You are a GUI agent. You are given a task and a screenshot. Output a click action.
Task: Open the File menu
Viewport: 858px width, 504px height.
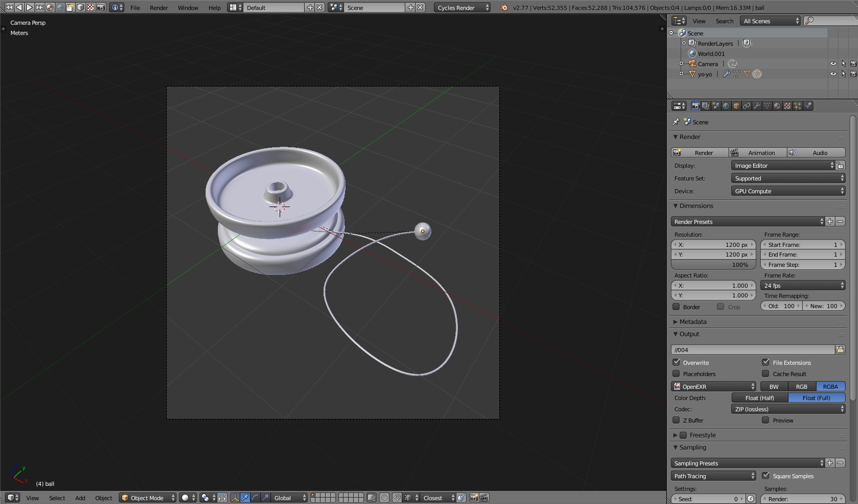click(x=135, y=7)
